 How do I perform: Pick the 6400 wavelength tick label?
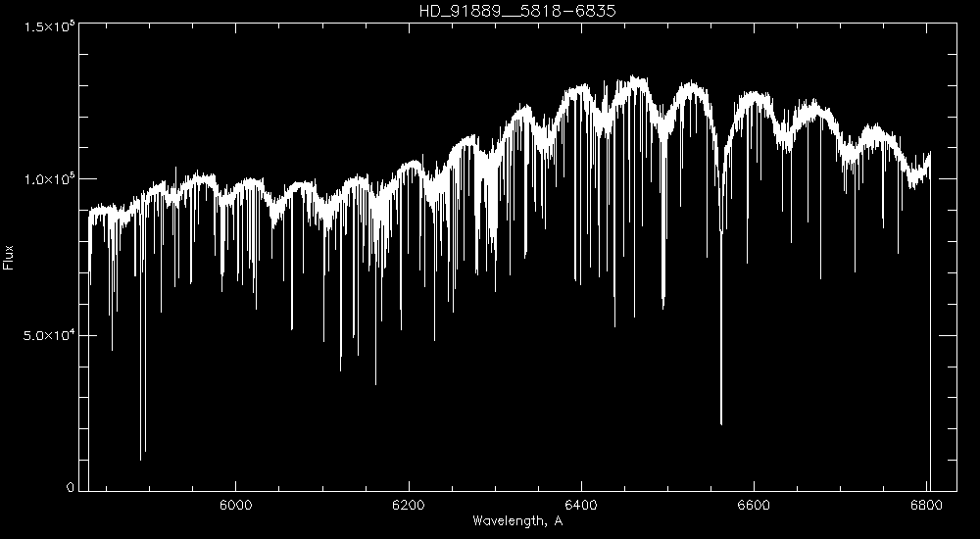pyautogui.click(x=582, y=505)
